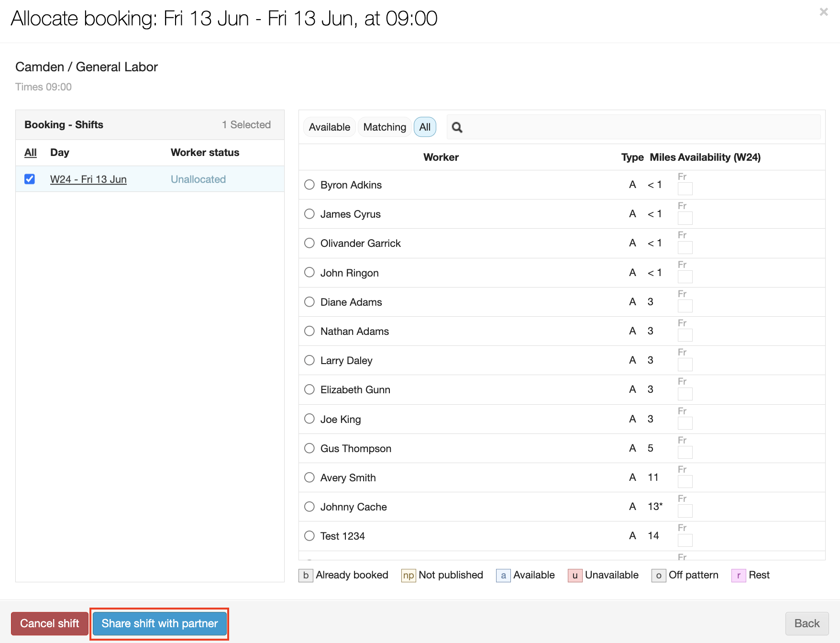Select Larry Daley radio button
This screenshot has height=643, width=840.
[x=309, y=360]
